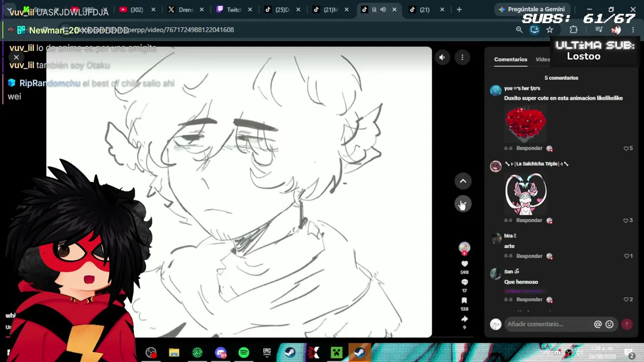644x362 pixels.
Task: Open the Chrome three-dot menu
Action: (633, 30)
